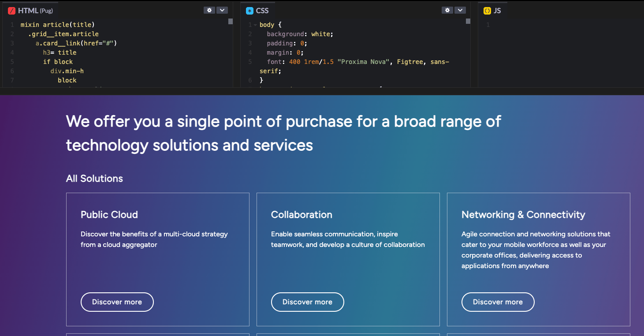Click the yellow JS parentheses icon
The height and width of the screenshot is (336, 644).
pos(487,11)
